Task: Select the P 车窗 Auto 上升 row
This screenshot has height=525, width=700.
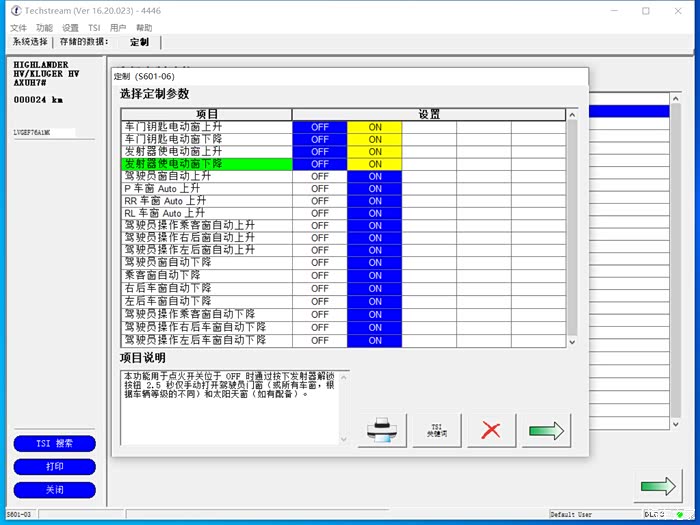Action: [x=206, y=189]
